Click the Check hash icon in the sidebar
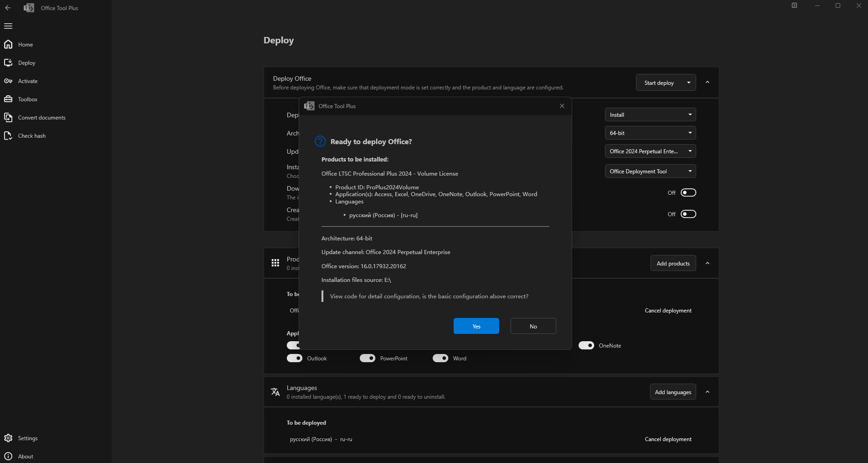This screenshot has height=463, width=868. [x=8, y=135]
